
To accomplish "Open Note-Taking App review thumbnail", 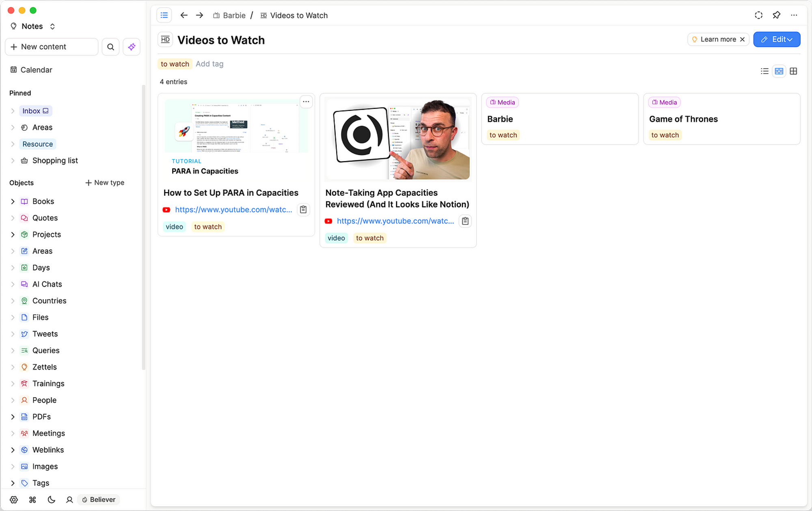I will point(398,139).
